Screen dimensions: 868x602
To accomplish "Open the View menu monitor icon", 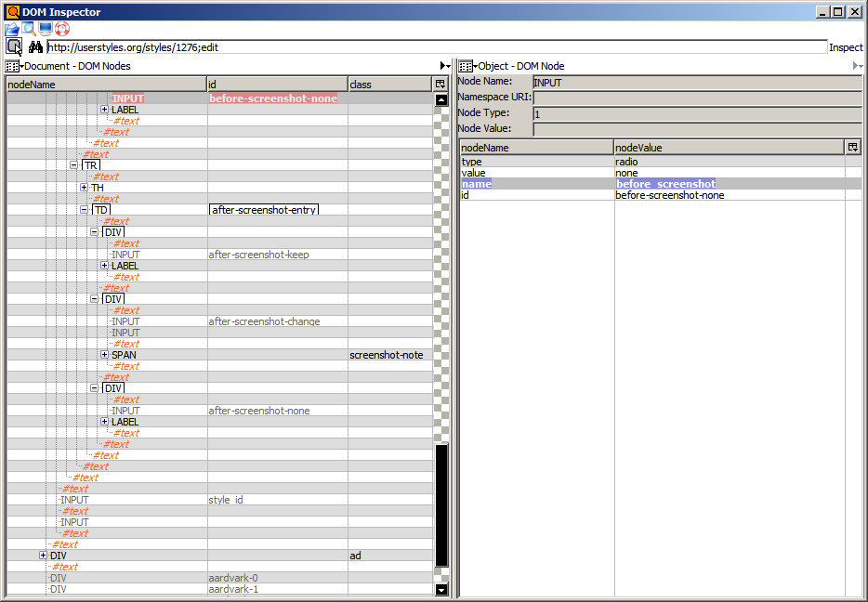I will pyautogui.click(x=46, y=30).
